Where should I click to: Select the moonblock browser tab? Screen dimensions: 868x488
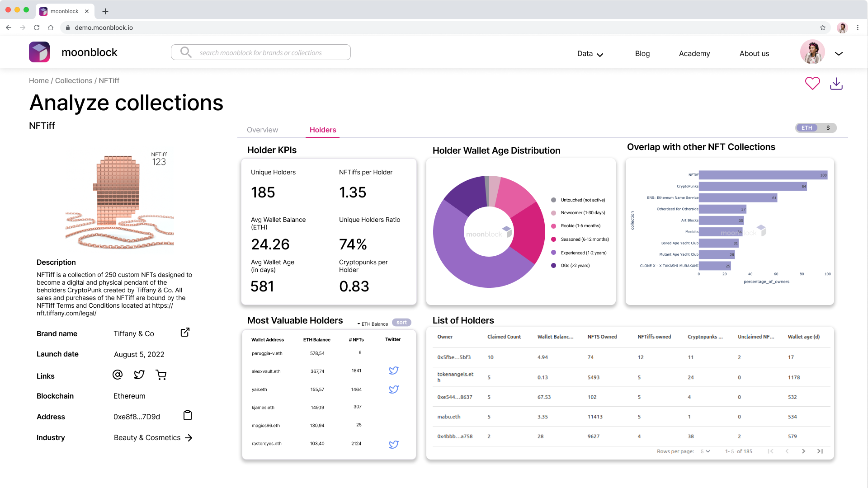click(x=65, y=11)
